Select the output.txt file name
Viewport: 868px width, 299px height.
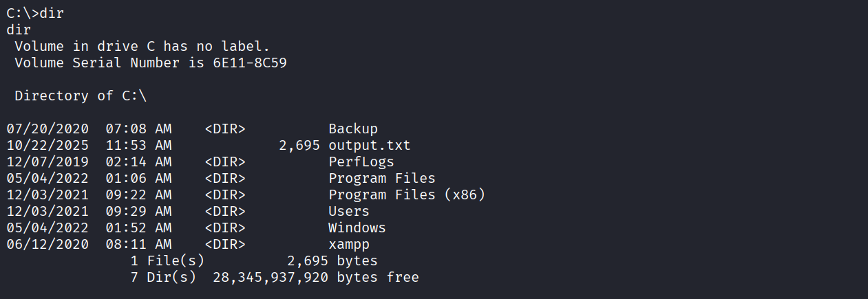tap(369, 145)
